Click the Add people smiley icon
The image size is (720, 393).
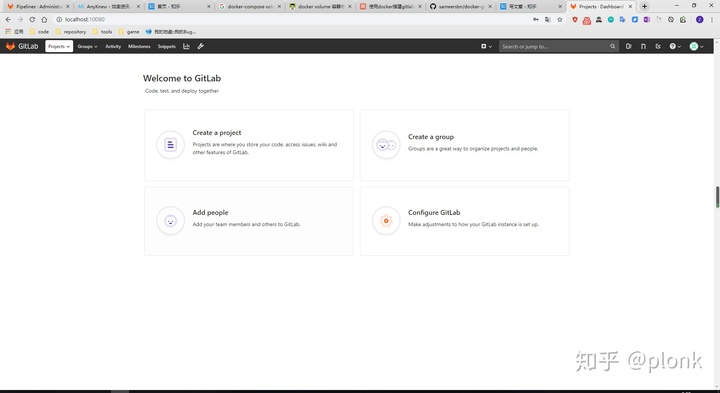[x=170, y=221]
